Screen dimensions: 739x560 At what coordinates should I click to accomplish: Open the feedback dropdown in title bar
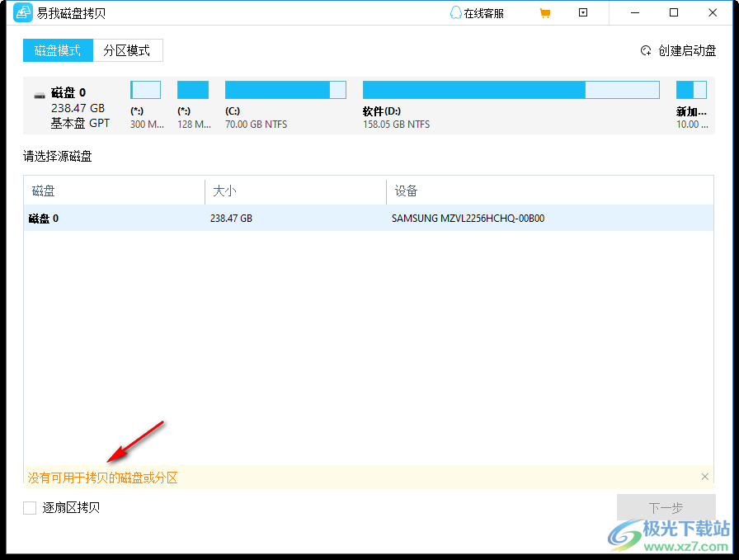point(583,12)
